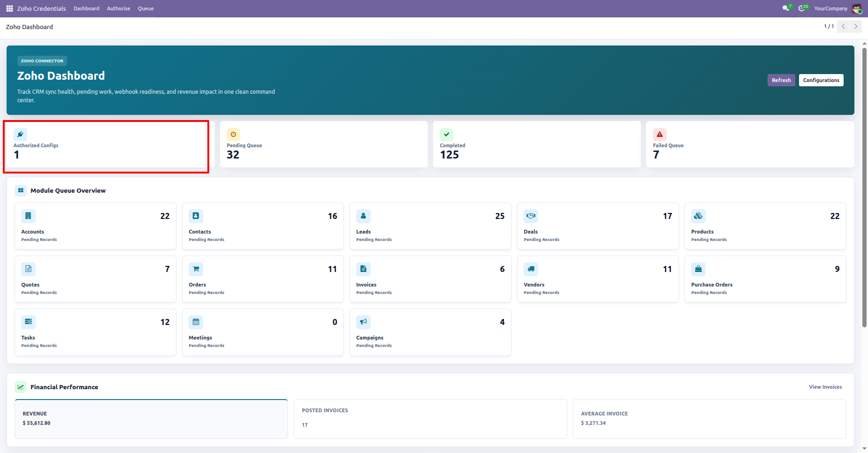
Task: Open YourCompany switcher
Action: coord(830,8)
